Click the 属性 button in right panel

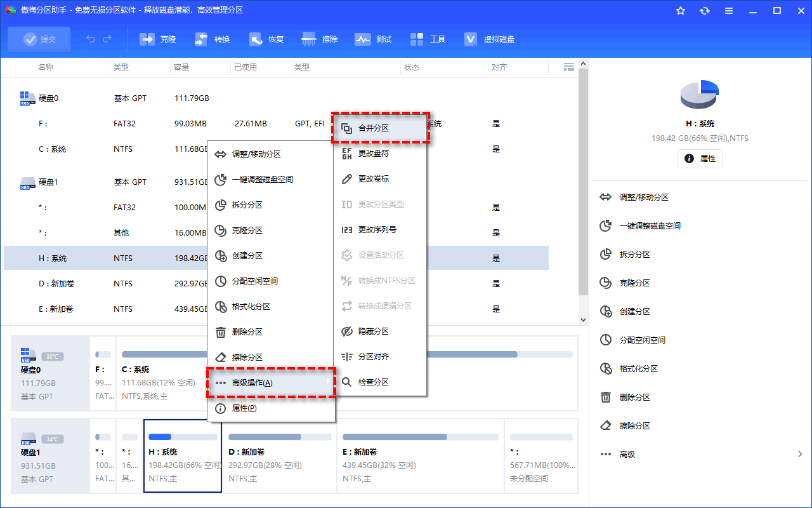click(700, 159)
